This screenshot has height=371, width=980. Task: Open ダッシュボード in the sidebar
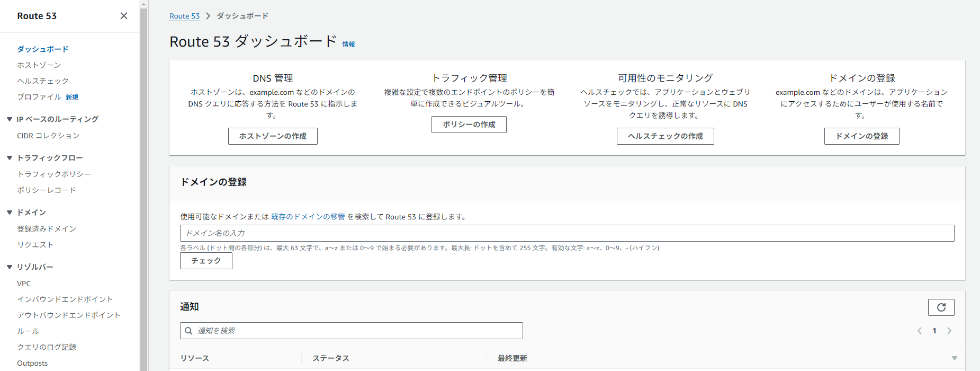coord(43,49)
